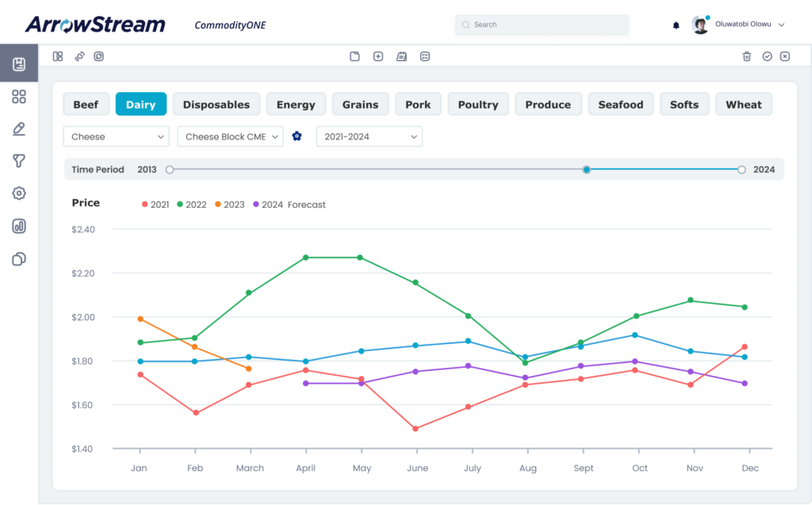The height and width of the screenshot is (505, 812).
Task: Open the dashboard grid icon in sidebar
Action: click(19, 97)
